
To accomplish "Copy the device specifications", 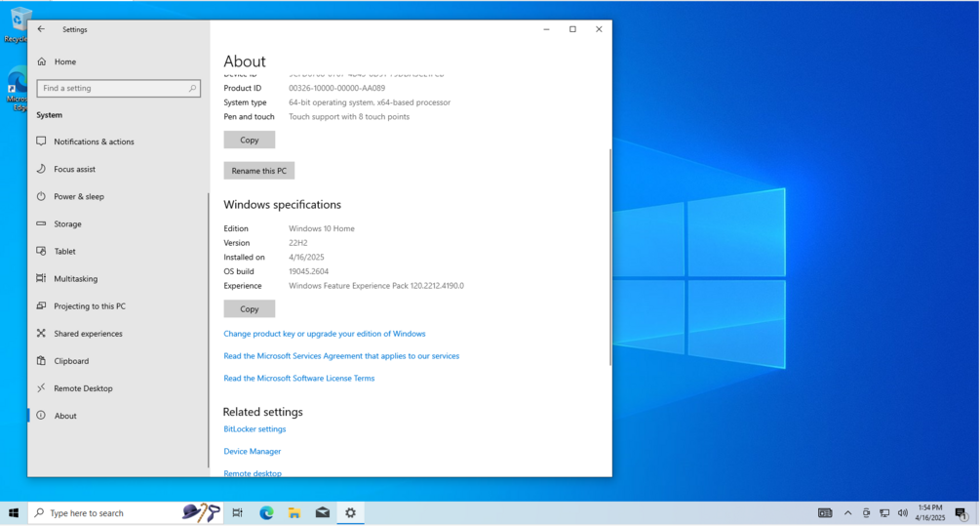I will (x=250, y=141).
